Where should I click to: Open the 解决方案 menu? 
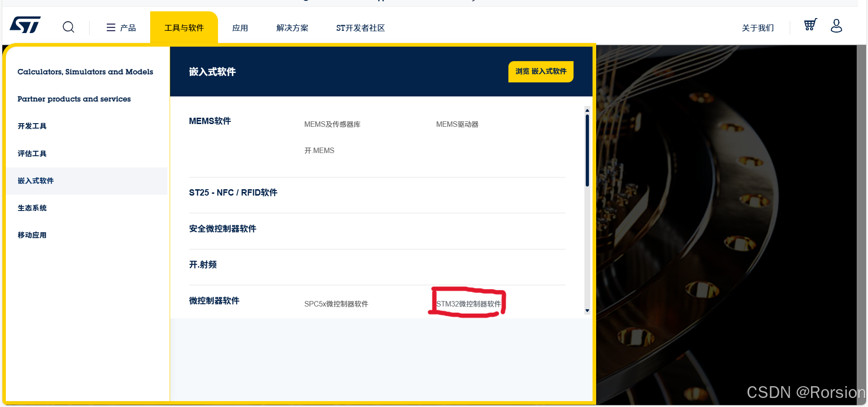coord(292,28)
